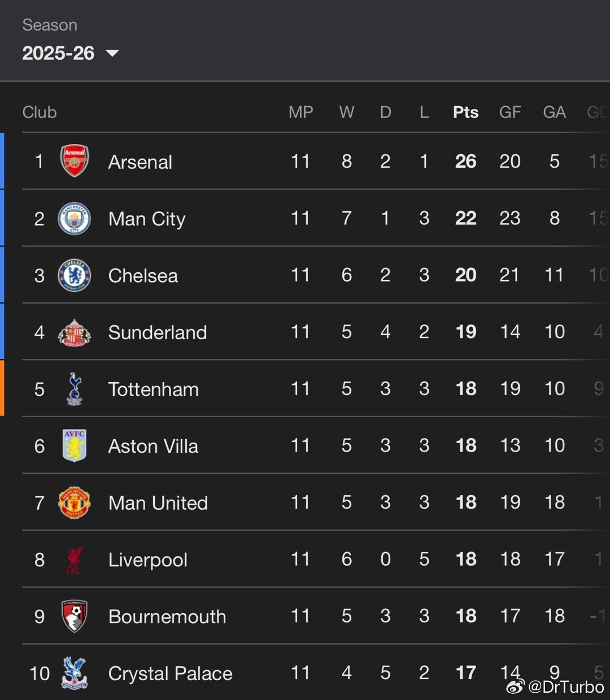
Task: Click the Crystal Palace eagle crest
Action: click(x=75, y=673)
